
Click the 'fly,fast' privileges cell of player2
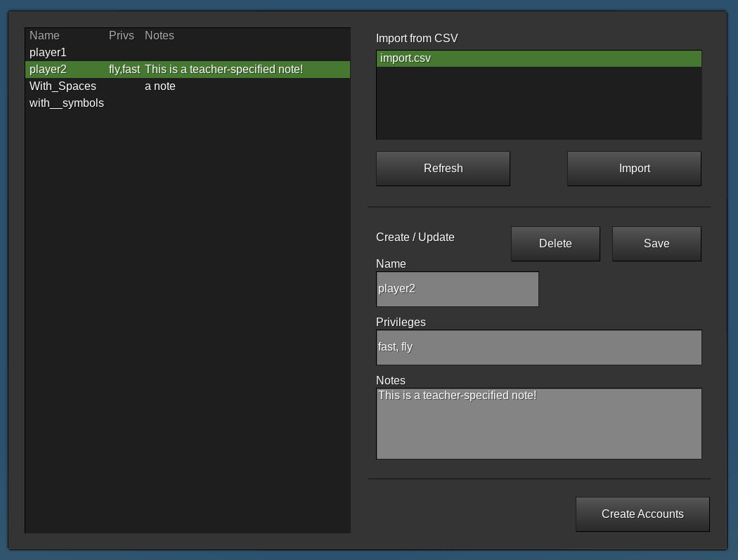tap(124, 70)
